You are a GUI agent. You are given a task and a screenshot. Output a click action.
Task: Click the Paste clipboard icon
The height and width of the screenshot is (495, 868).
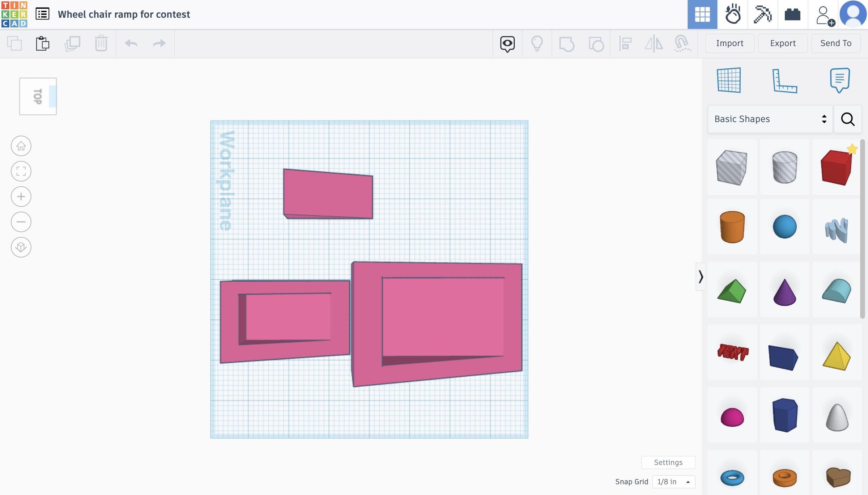[x=42, y=43]
